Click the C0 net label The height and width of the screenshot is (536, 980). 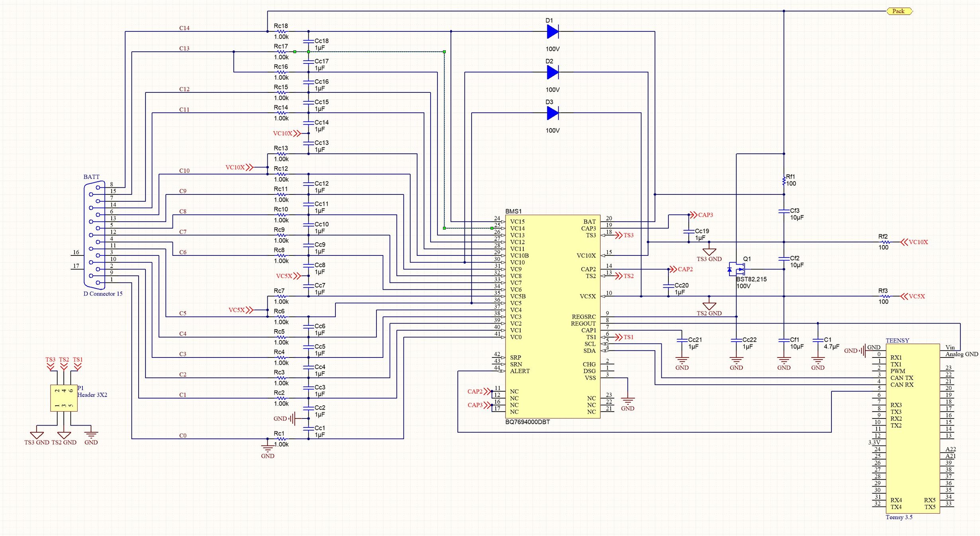182,436
